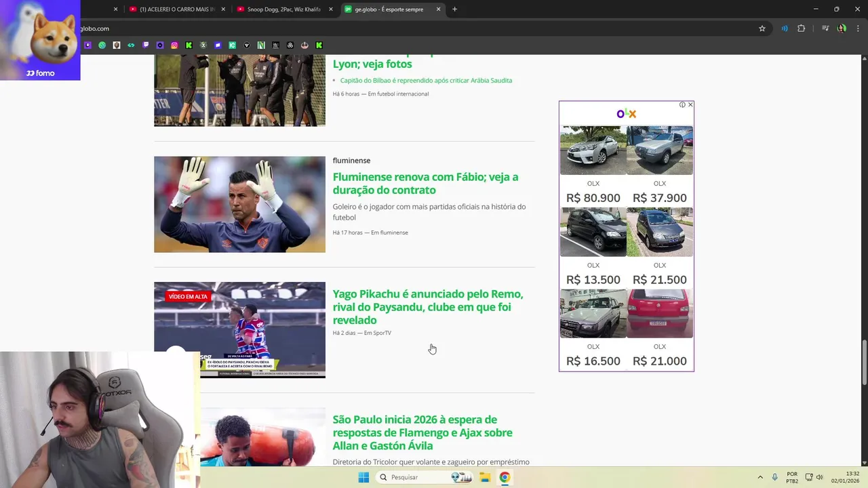
Task: Open the OLX car listing priced R$ 21.500
Action: pos(660,247)
